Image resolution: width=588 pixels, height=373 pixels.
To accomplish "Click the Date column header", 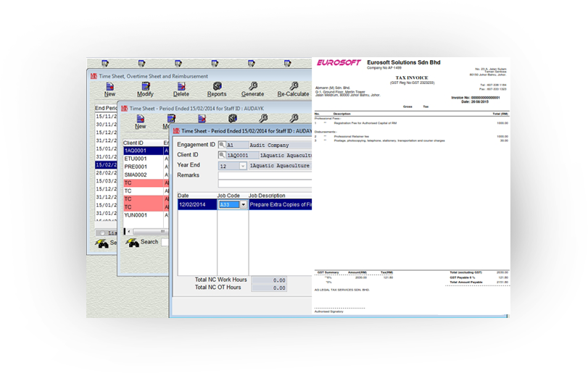I will (x=197, y=196).
